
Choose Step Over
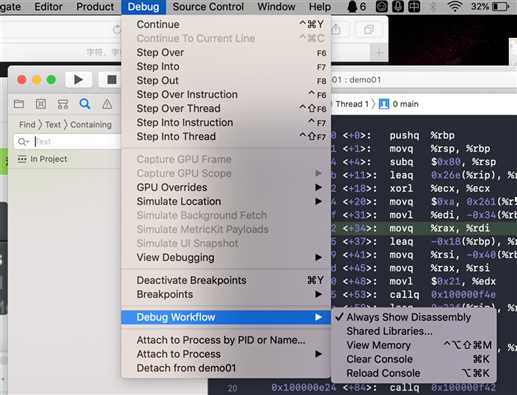(226, 52)
